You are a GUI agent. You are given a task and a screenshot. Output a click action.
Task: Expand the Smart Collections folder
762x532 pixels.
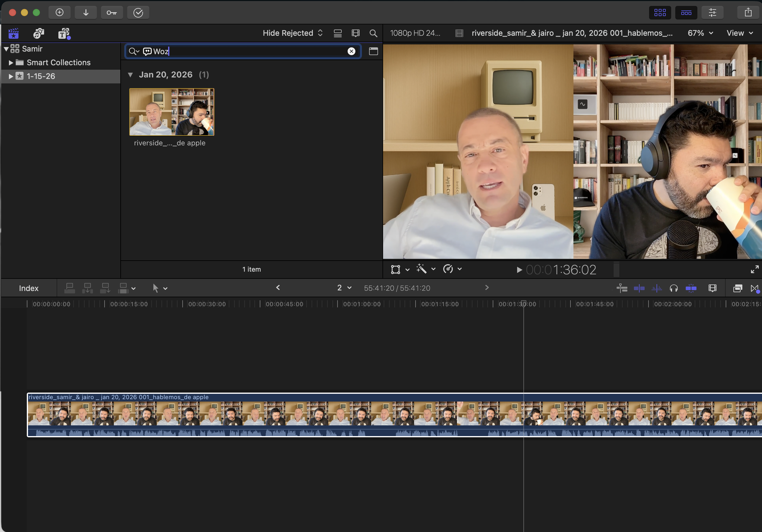11,62
